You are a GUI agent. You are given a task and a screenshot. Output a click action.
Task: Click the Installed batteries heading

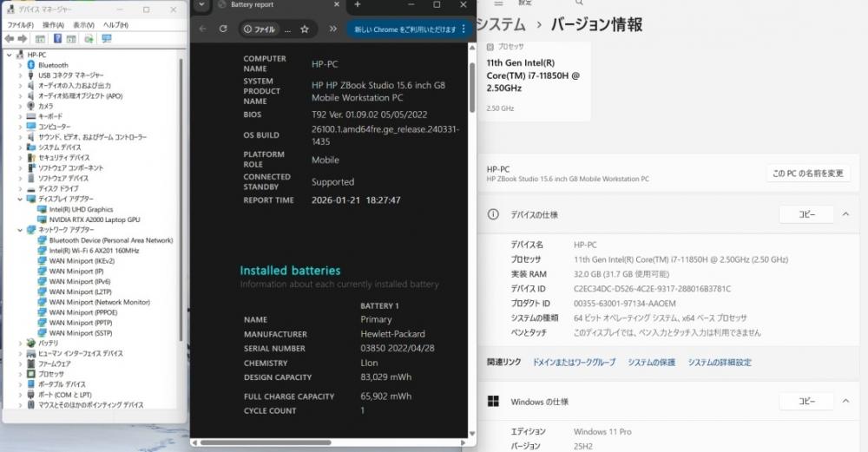(290, 271)
